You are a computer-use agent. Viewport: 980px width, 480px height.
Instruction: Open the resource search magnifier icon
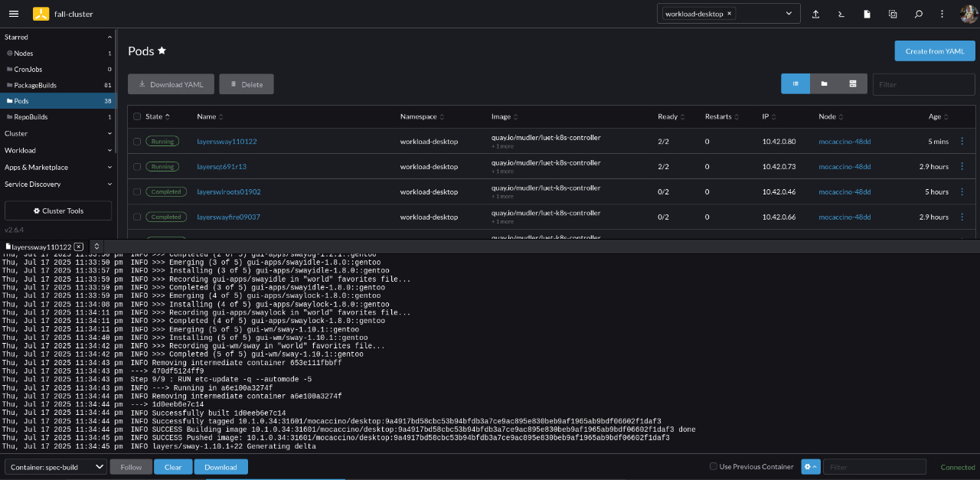(918, 14)
